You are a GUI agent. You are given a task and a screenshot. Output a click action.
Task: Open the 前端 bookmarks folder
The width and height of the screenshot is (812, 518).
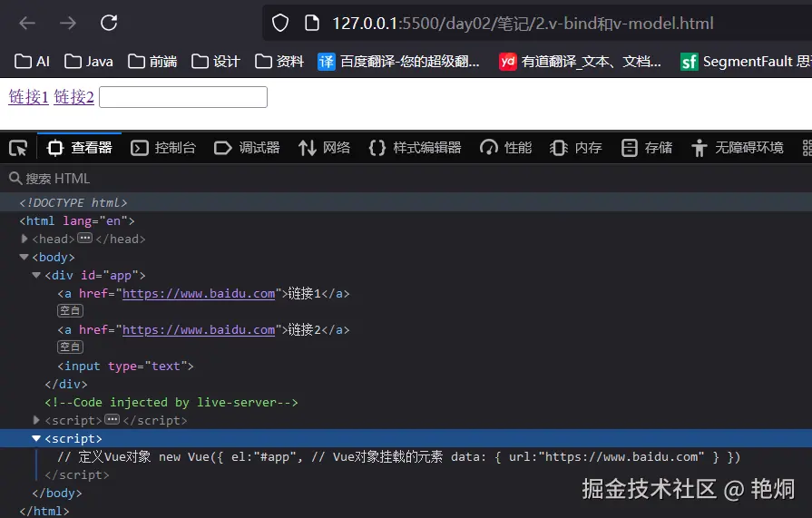tap(152, 62)
